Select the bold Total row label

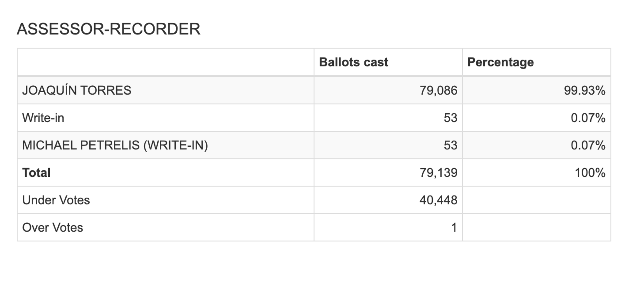[36, 173]
